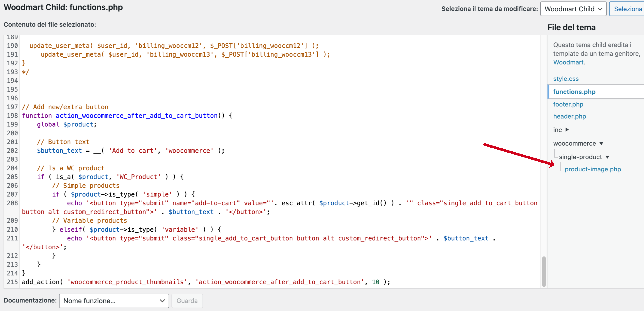Viewport: 644px width, 311px height.
Task: Click the '// Add new/extra button' comment
Action: click(x=65, y=107)
